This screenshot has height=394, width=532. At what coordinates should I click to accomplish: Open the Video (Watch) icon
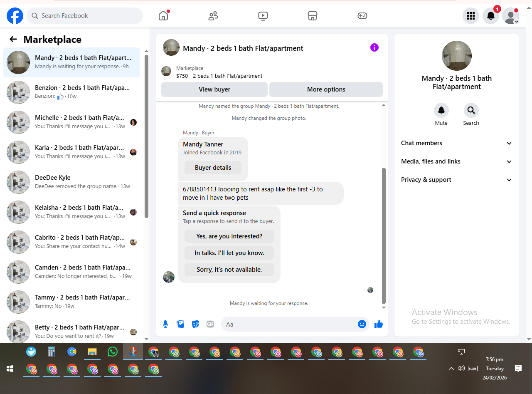(263, 16)
